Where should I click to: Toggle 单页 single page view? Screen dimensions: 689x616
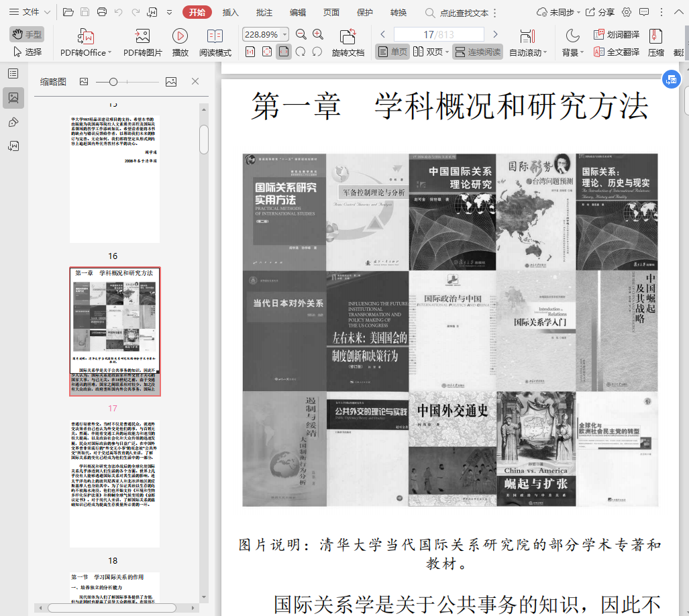point(392,52)
